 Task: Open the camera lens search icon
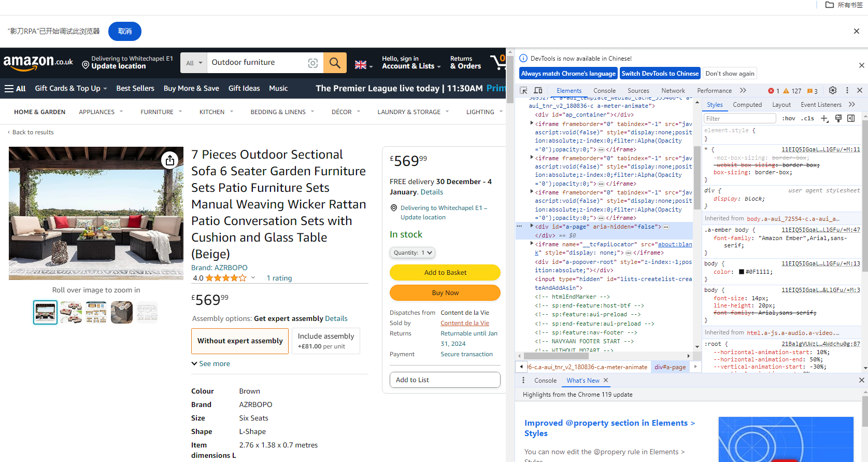[312, 63]
